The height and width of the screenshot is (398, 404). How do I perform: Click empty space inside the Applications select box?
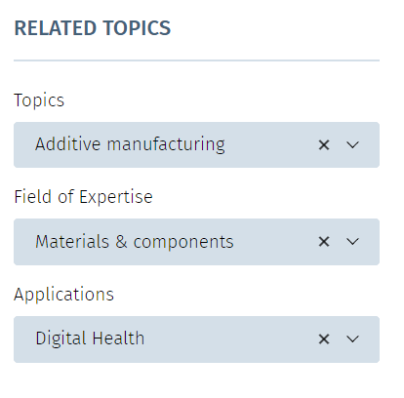pyautogui.click(x=230, y=339)
